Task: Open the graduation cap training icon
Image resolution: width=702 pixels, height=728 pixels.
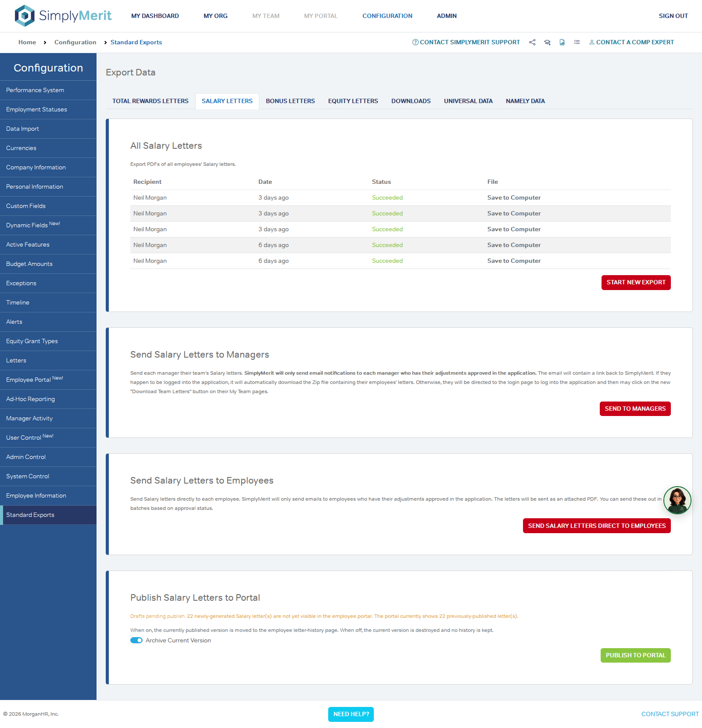Action: (x=547, y=42)
